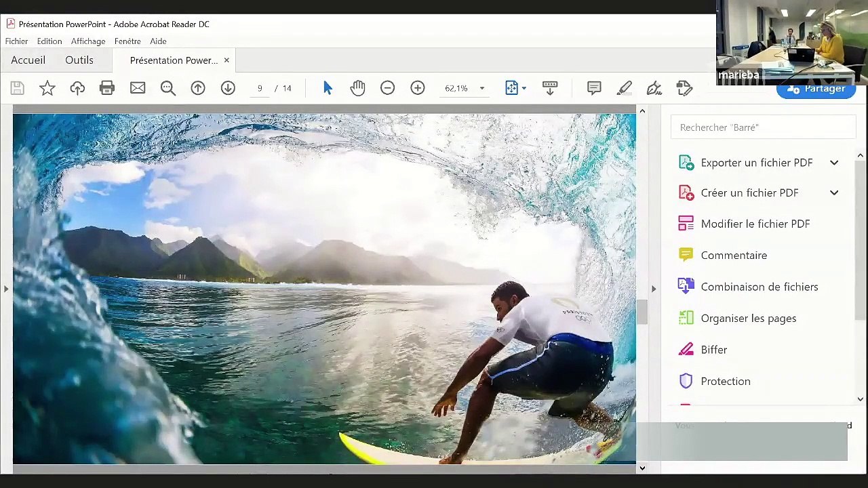Viewport: 868px width, 488px height.
Task: Select the hand pan tool
Action: (x=357, y=88)
